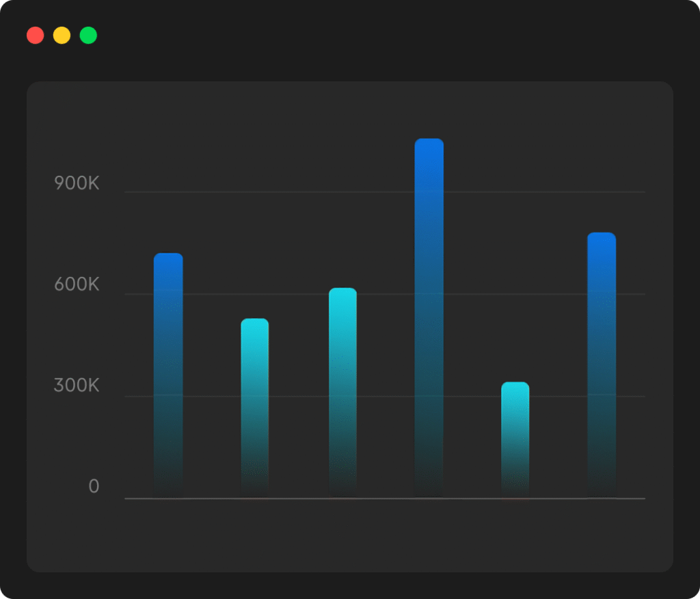
Task: Close the window with the red button
Action: [36, 36]
